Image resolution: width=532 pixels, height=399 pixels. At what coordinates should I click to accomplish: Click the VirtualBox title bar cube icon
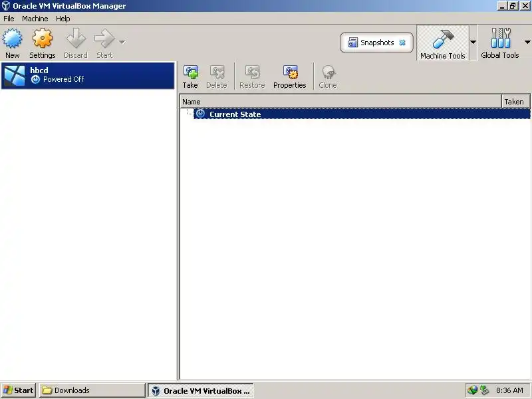click(6, 6)
